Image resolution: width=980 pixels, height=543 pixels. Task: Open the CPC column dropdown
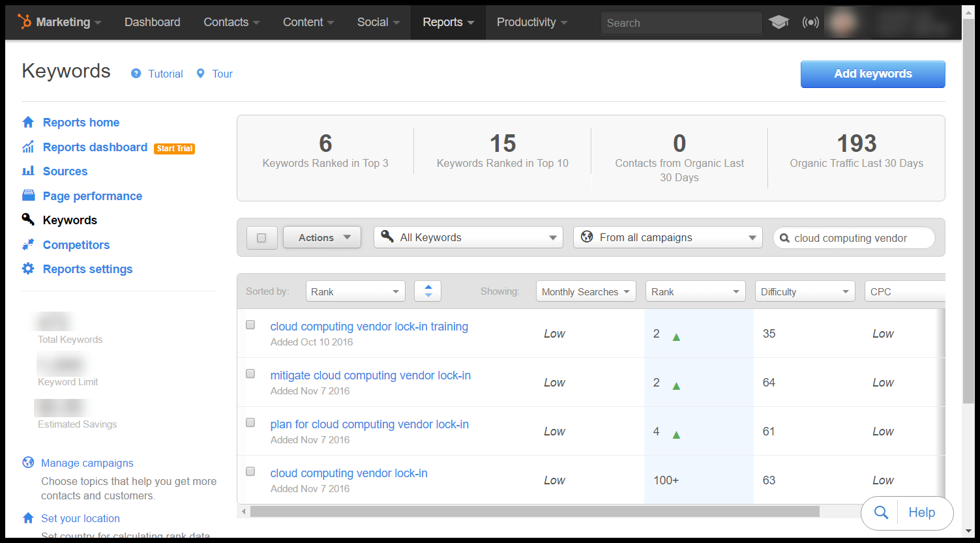(904, 291)
